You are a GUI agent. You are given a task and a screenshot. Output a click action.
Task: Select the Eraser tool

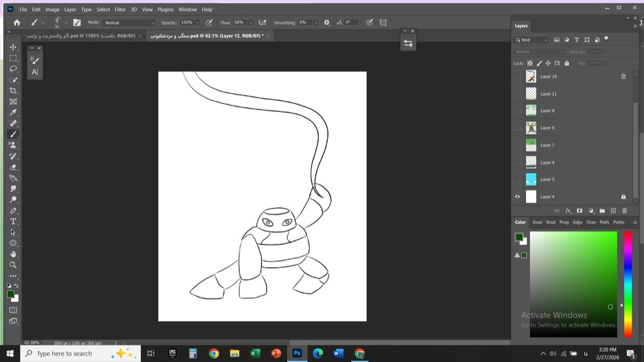[13, 167]
